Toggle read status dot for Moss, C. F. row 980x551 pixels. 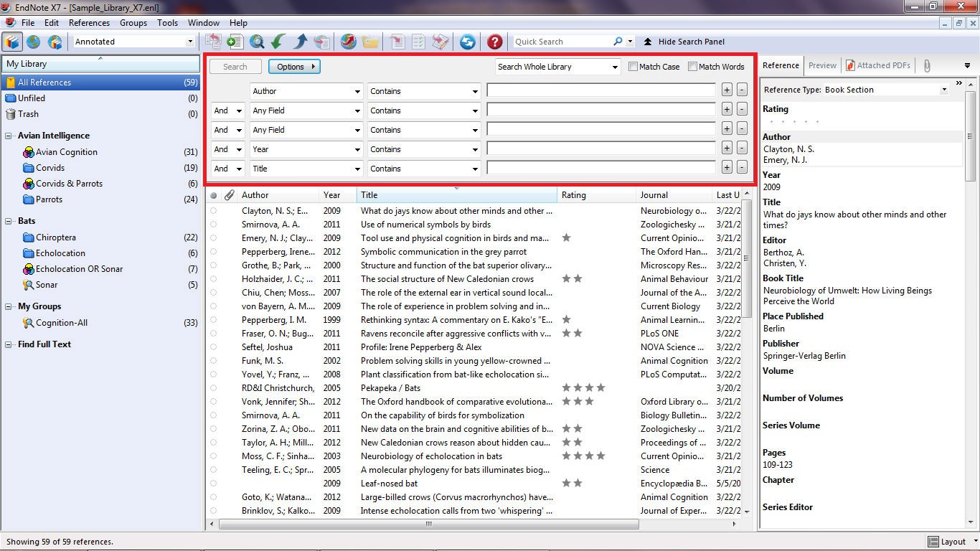point(213,456)
